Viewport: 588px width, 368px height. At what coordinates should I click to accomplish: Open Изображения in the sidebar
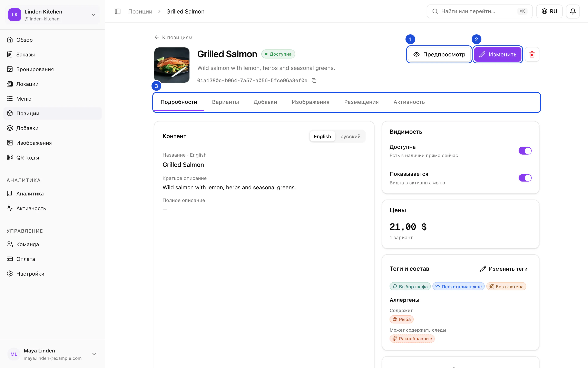[52, 143]
